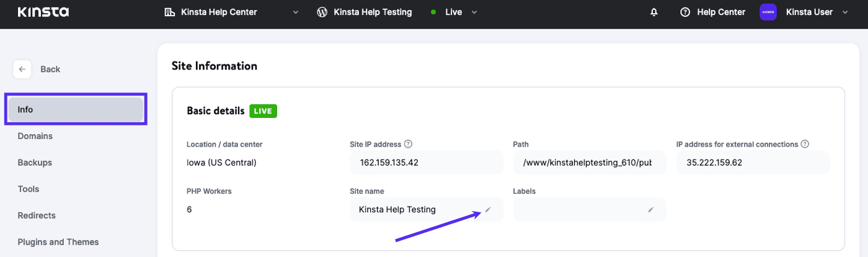868x257 pixels.
Task: Select the Info sidebar item
Action: [x=76, y=109]
